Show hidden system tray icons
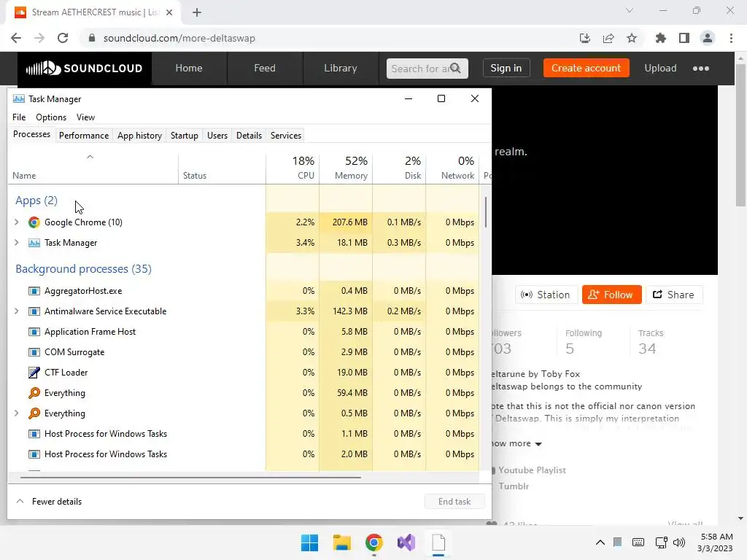 [x=600, y=542]
